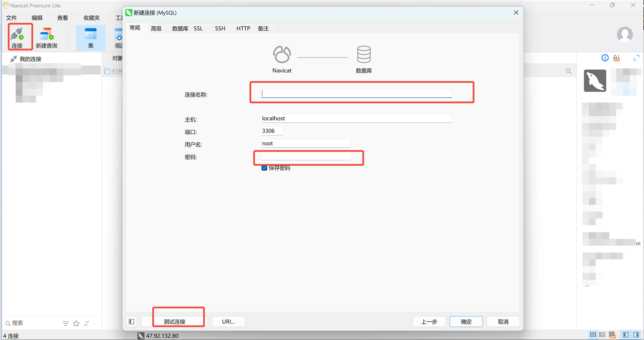
Task: Click the Test Connection button
Action: [x=174, y=322]
